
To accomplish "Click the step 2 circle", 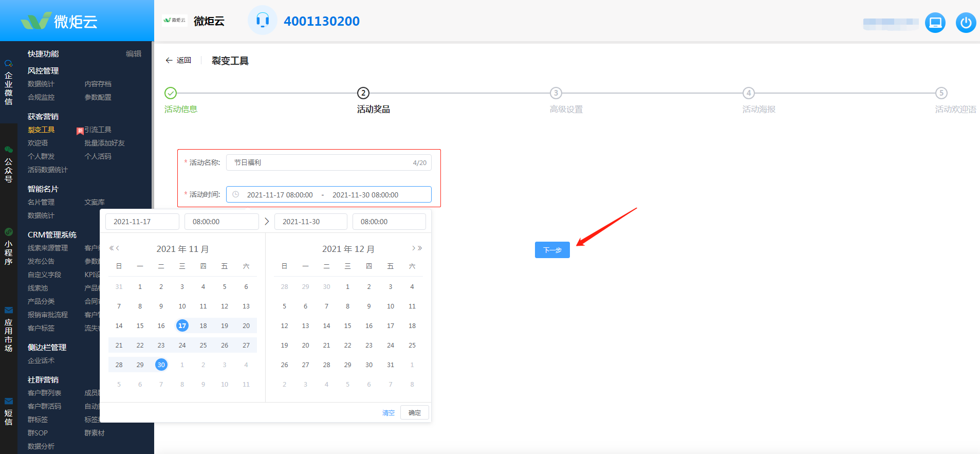I will click(x=363, y=93).
